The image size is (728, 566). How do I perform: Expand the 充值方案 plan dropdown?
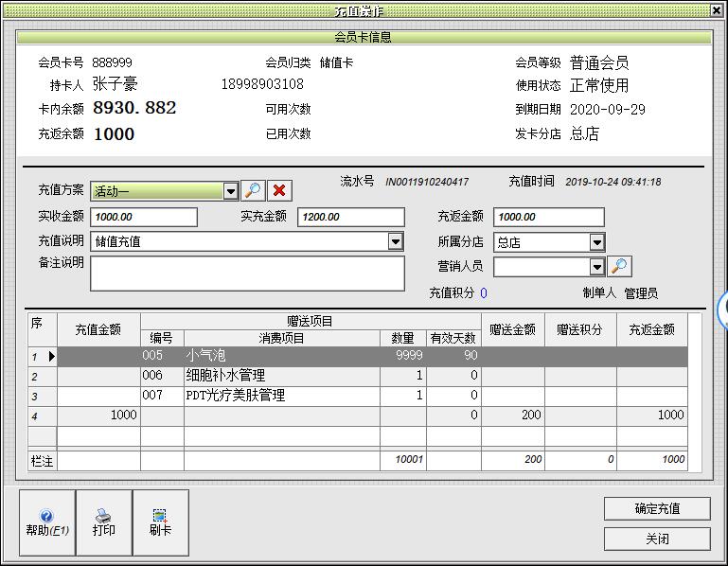[231, 191]
